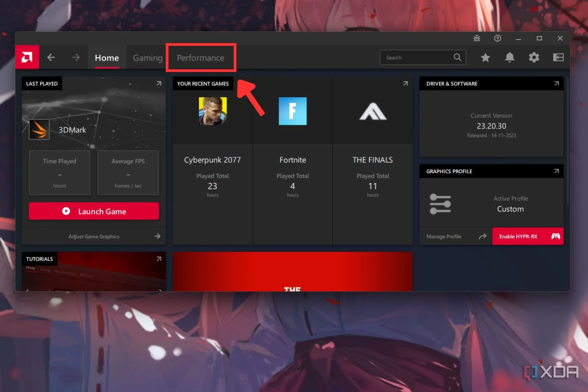The width and height of the screenshot is (588, 392).
Task: Open settings gear icon
Action: [x=534, y=57]
